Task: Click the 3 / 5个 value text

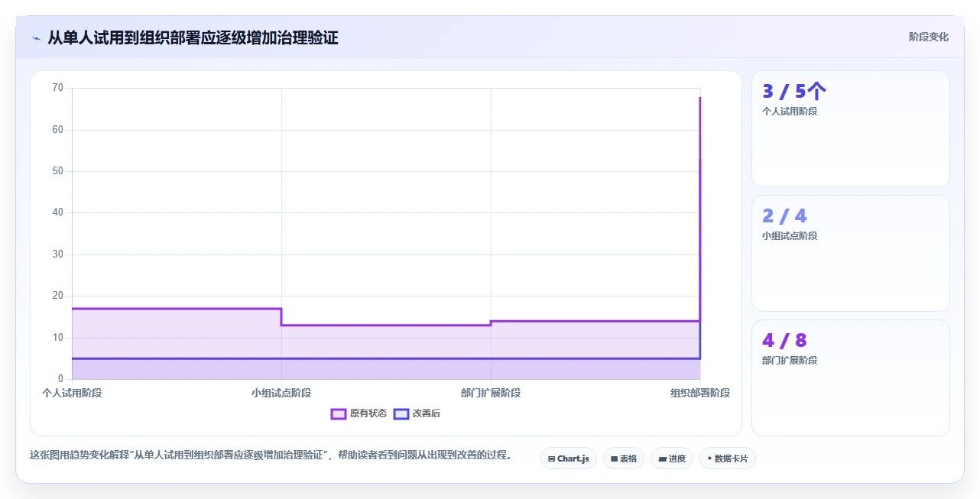Action: click(794, 91)
